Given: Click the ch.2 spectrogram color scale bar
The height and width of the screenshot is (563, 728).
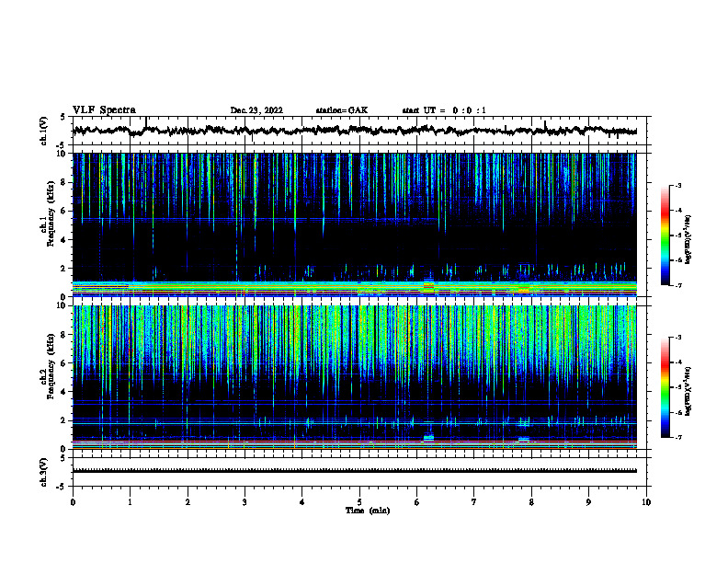Looking at the screenshot, I should pyautogui.click(x=665, y=387).
